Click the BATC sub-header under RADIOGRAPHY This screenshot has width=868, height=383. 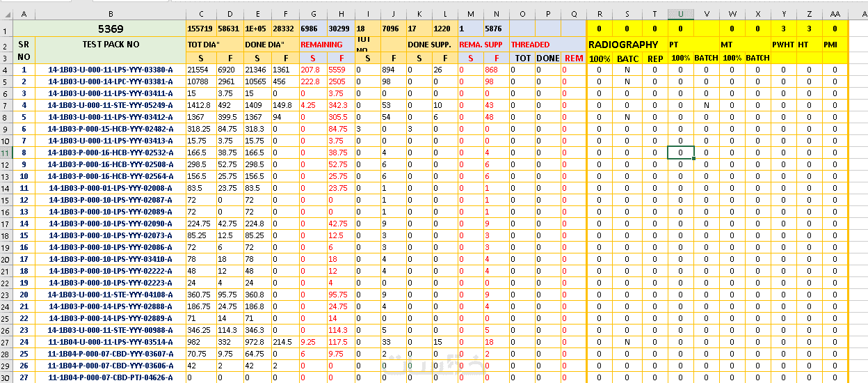(x=627, y=58)
